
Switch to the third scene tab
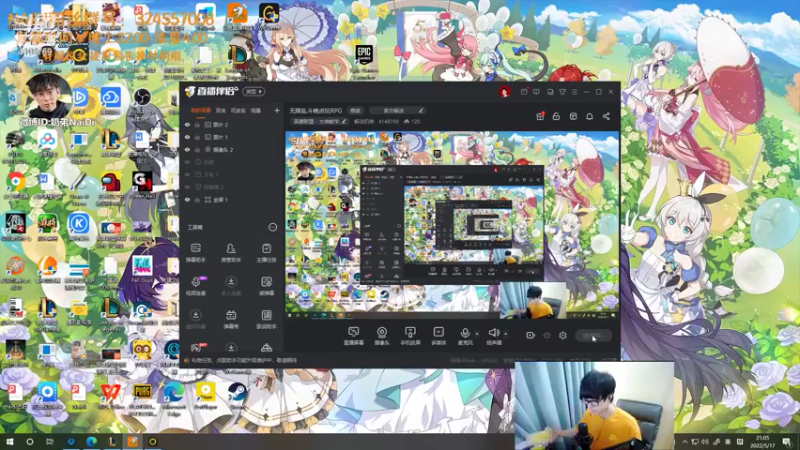pyautogui.click(x=238, y=110)
